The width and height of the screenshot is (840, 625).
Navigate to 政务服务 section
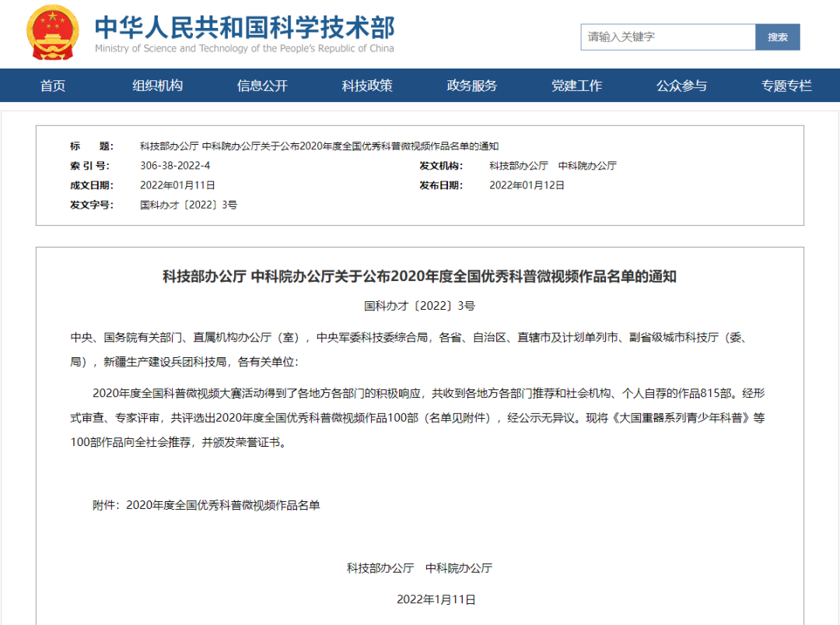pyautogui.click(x=471, y=86)
